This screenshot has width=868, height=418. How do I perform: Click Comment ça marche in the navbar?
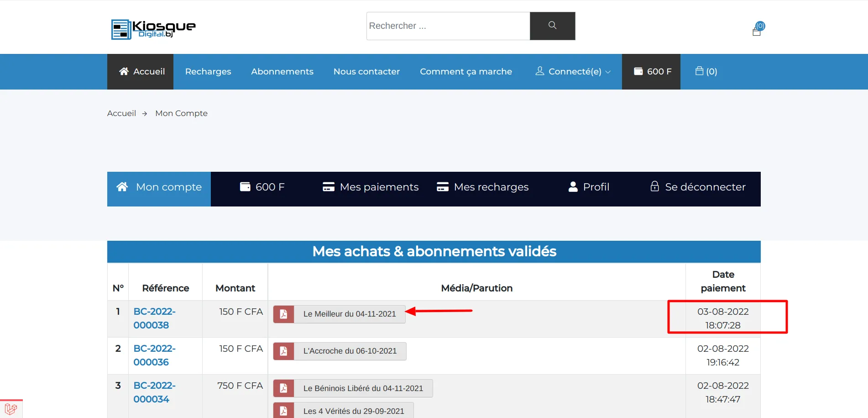[x=466, y=71]
